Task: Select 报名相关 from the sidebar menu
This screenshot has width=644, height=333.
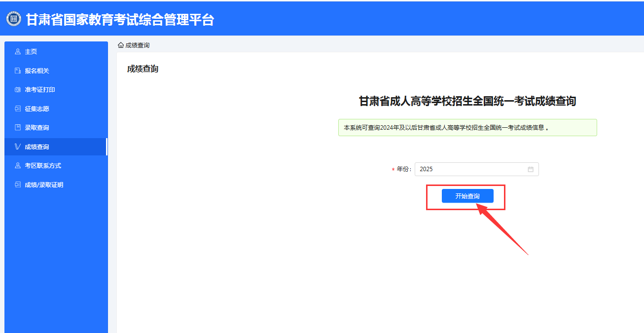Action: click(37, 71)
